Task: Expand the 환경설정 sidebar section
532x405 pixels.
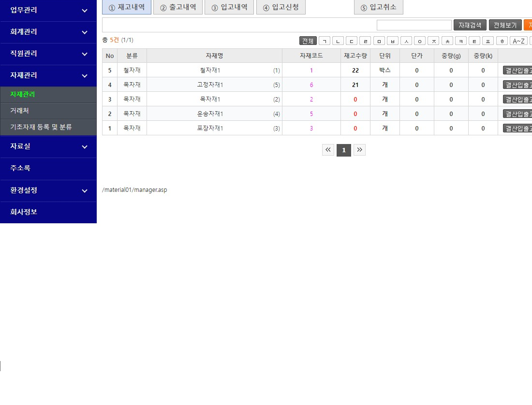Action: [x=48, y=190]
